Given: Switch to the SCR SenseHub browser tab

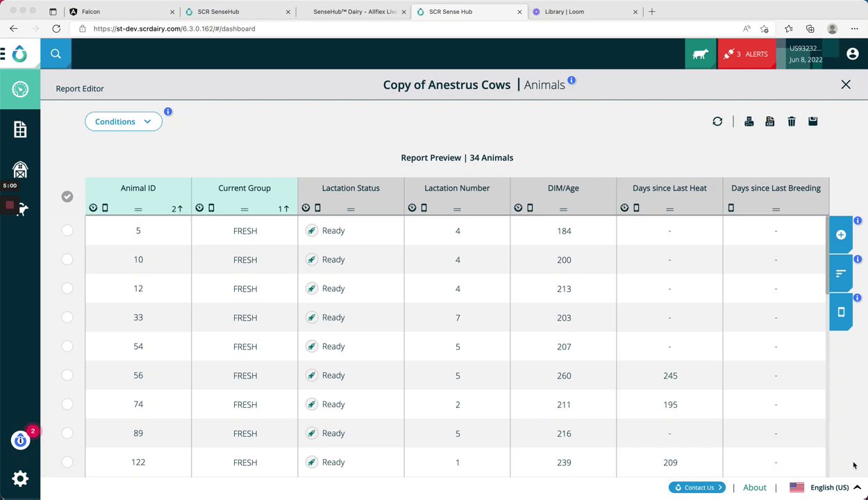Looking at the screenshot, I should [x=237, y=12].
